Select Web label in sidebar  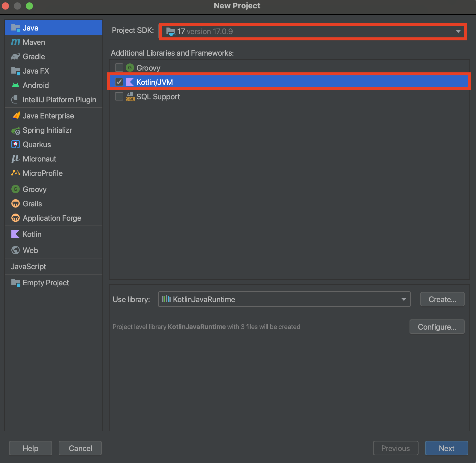click(x=30, y=250)
